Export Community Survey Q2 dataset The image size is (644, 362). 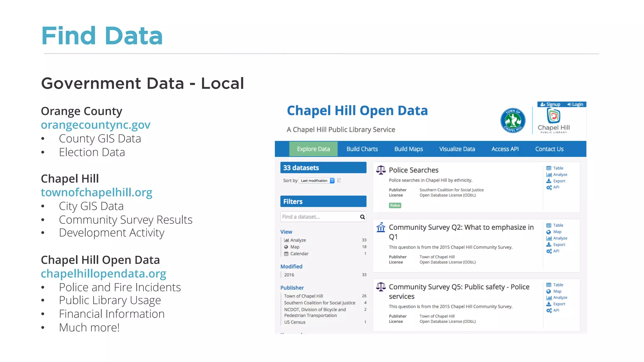coord(556,244)
